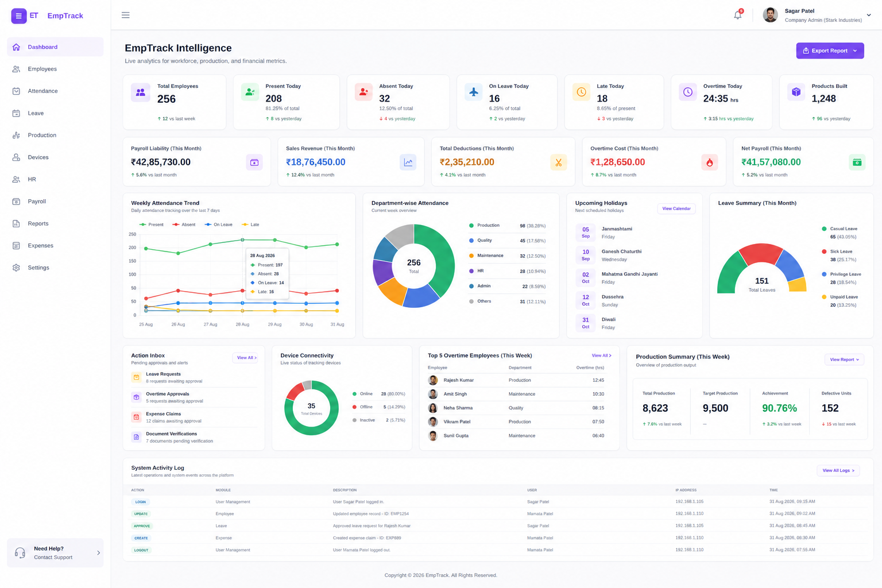Click the CREATE badge in activity log
The width and height of the screenshot is (882, 588).
click(x=141, y=538)
